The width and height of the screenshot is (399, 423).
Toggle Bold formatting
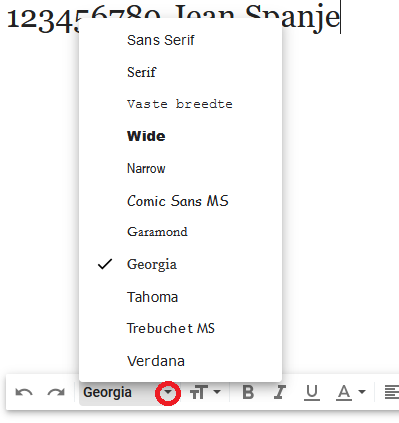[248, 392]
